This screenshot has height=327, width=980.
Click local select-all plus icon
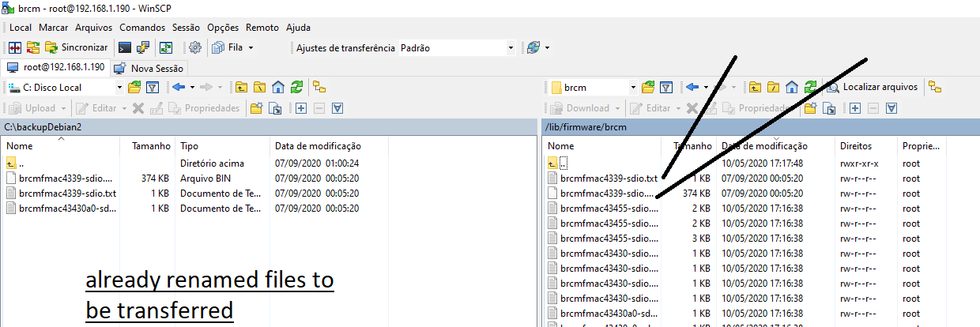(x=300, y=108)
